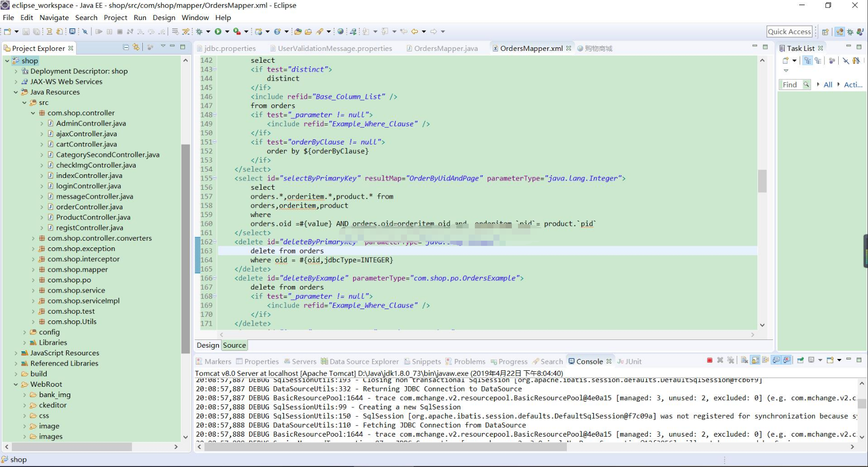Click the Debug bug icon in toolbar
The image size is (868, 467).
click(x=199, y=31)
